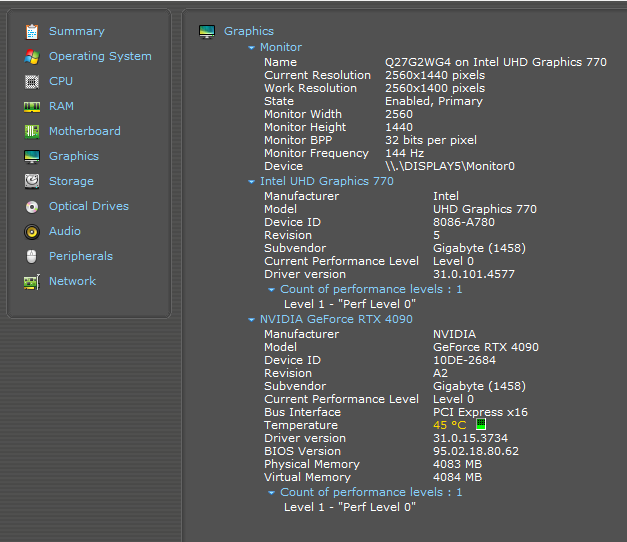Click the 45 °C temperature reading
Viewport: 627px width, 542px height.
point(449,425)
